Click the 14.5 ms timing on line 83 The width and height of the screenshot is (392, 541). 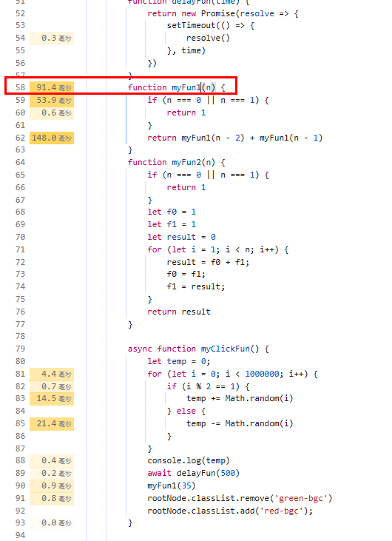pos(52,398)
